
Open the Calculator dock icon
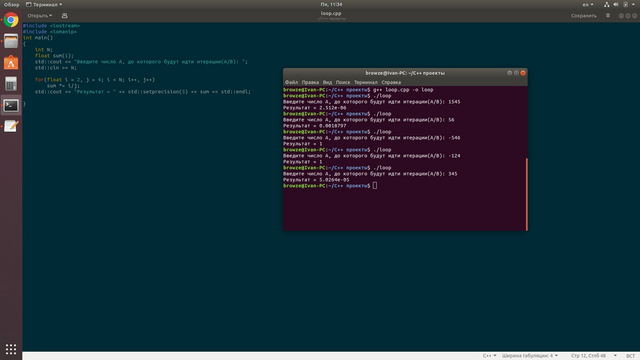click(11, 84)
